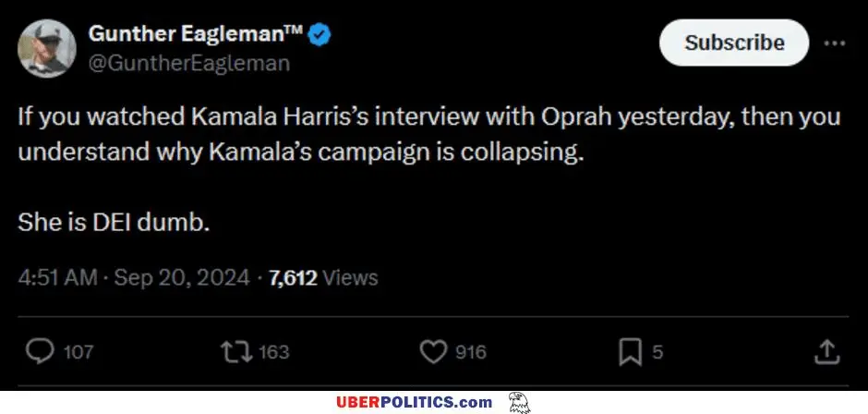The image size is (868, 414).
Task: Click the reply speech bubble icon
Action: (40, 351)
